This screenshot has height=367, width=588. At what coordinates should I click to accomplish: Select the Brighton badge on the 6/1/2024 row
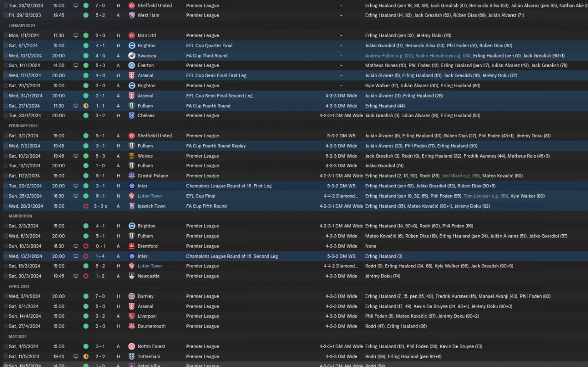(132, 45)
